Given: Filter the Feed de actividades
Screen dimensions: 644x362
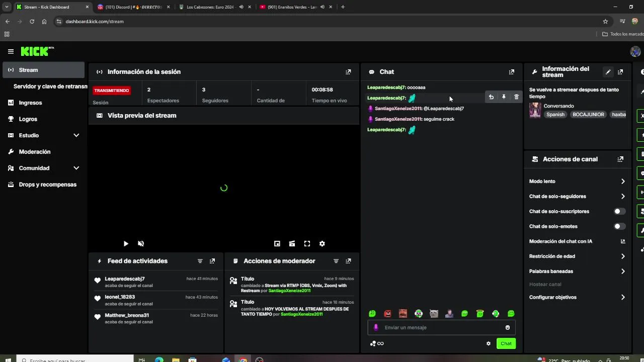Looking at the screenshot, I should point(200,261).
